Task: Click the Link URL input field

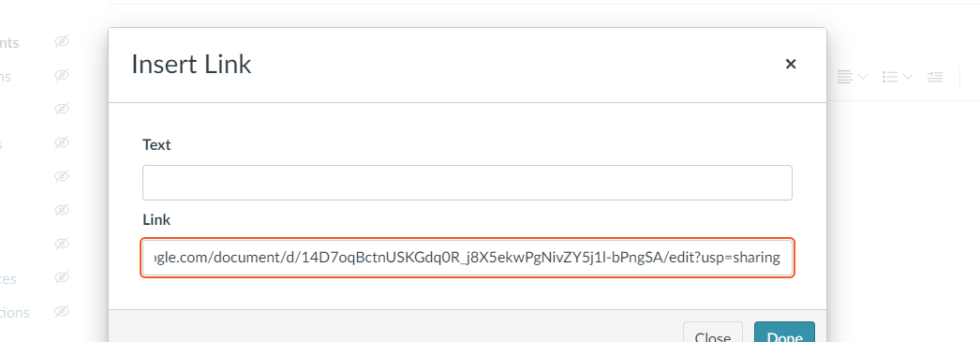Action: 468,258
